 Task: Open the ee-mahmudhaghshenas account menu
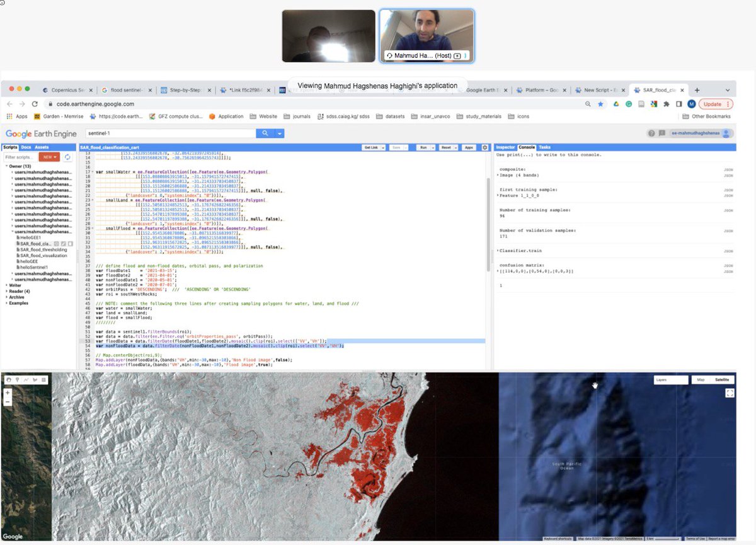(701, 133)
